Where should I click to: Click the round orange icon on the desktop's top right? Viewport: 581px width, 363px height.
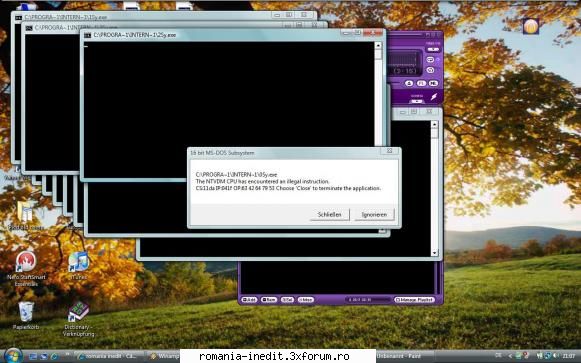pyautogui.click(x=531, y=26)
